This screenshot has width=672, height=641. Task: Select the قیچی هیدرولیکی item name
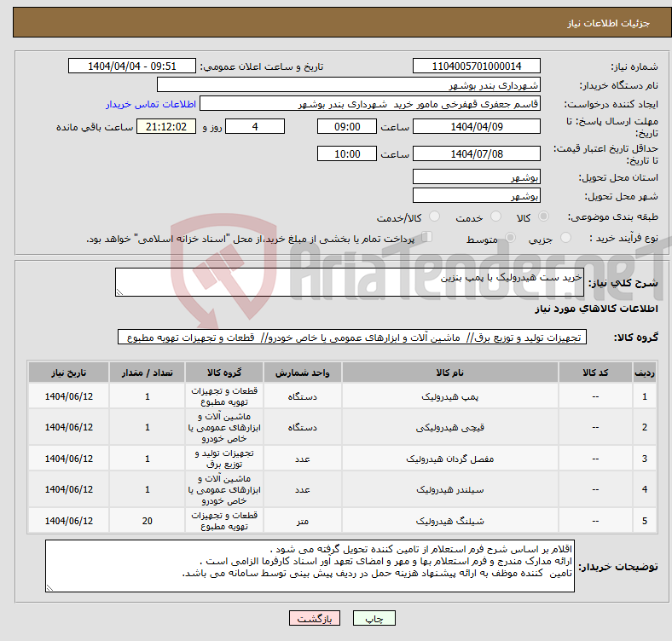pos(450,427)
